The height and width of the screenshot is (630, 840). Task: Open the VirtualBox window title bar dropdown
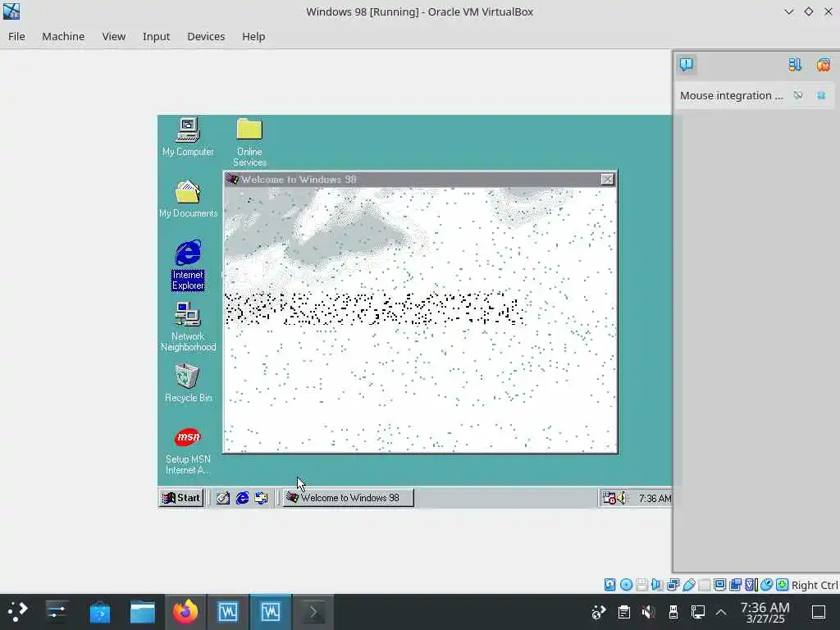(x=788, y=11)
